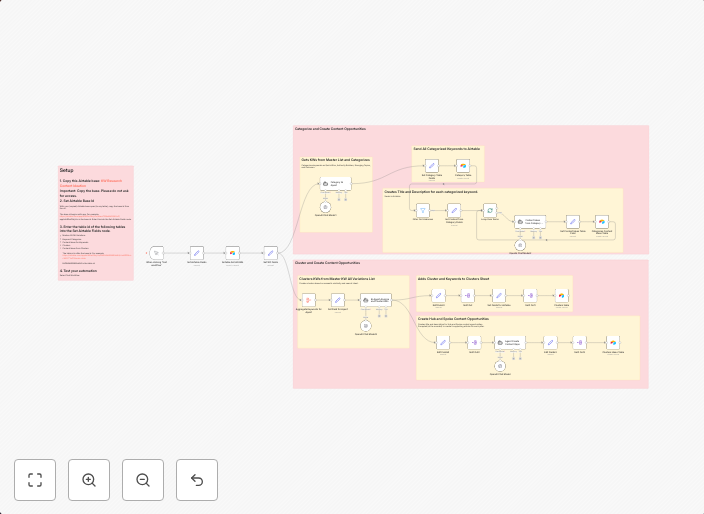704x514 pixels.
Task: Select first Split Out node in Hub and Spoke group
Action: [x=474, y=343]
